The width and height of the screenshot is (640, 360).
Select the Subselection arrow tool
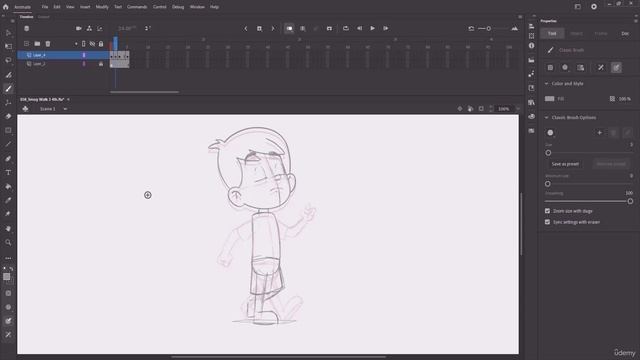click(x=8, y=33)
